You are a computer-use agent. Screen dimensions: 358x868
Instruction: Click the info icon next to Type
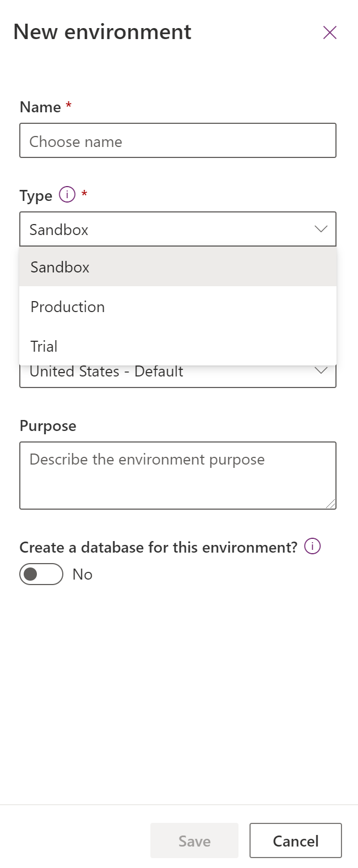66,195
